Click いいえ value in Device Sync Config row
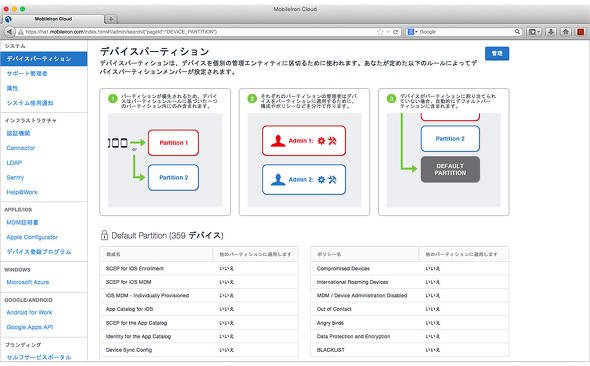Viewport: 590px width, 366px height. 227,350
